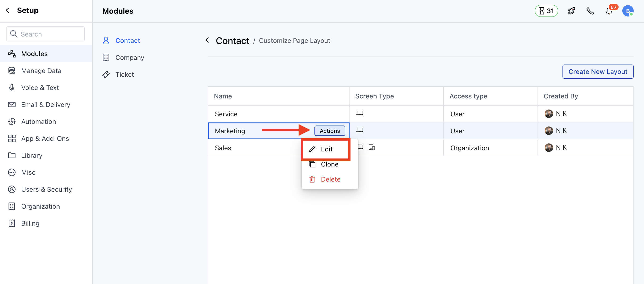Open the user profile avatar
This screenshot has width=644, height=284.
[628, 11]
